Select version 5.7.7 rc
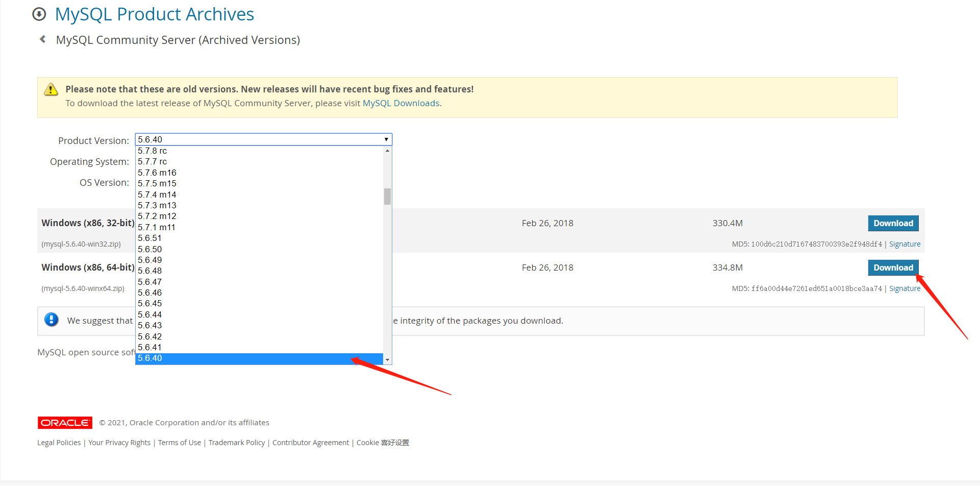The image size is (980, 486). (x=259, y=162)
